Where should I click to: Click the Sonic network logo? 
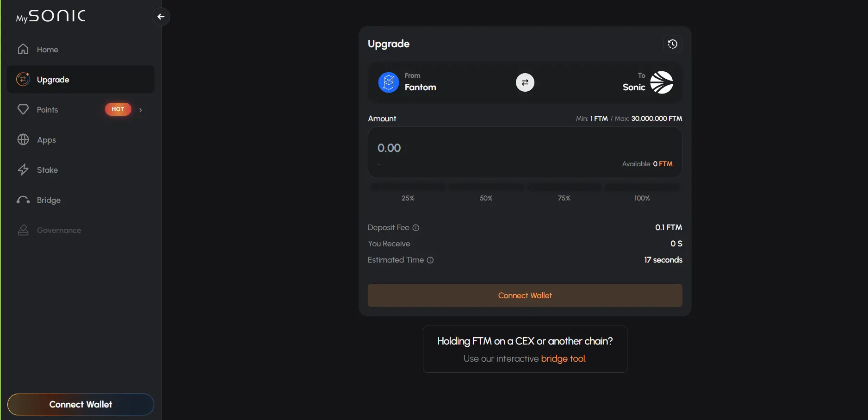pos(662,82)
